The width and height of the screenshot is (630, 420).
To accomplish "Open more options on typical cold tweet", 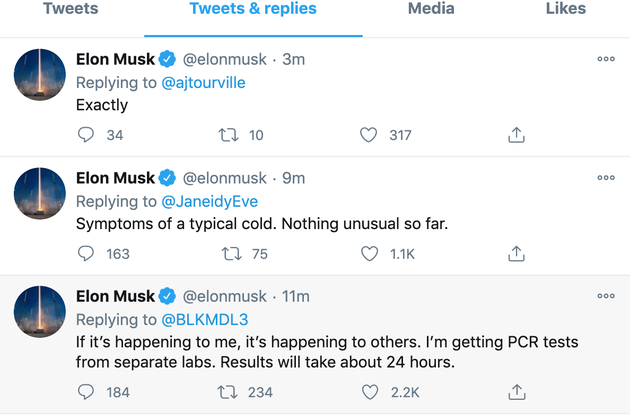I will click(606, 178).
